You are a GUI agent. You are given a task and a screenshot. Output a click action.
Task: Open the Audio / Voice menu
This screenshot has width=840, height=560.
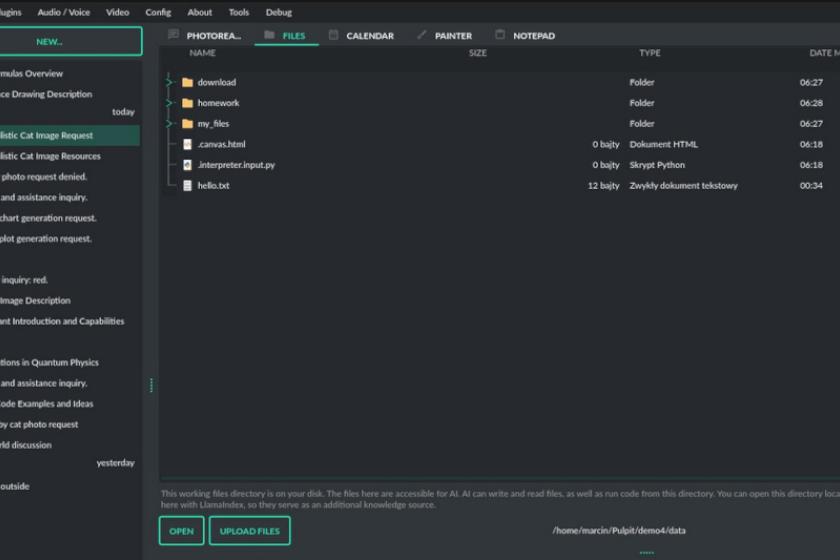pyautogui.click(x=64, y=12)
